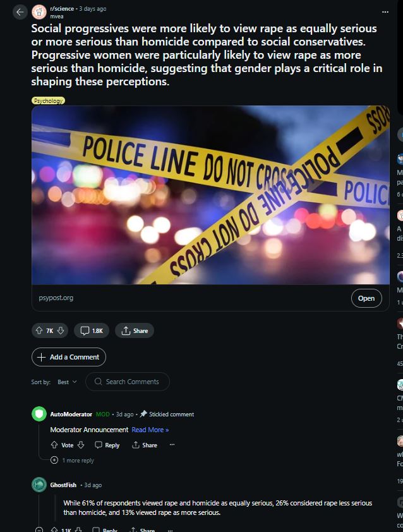Open the psypost.org article with Open button
The width and height of the screenshot is (403, 532).
click(366, 298)
